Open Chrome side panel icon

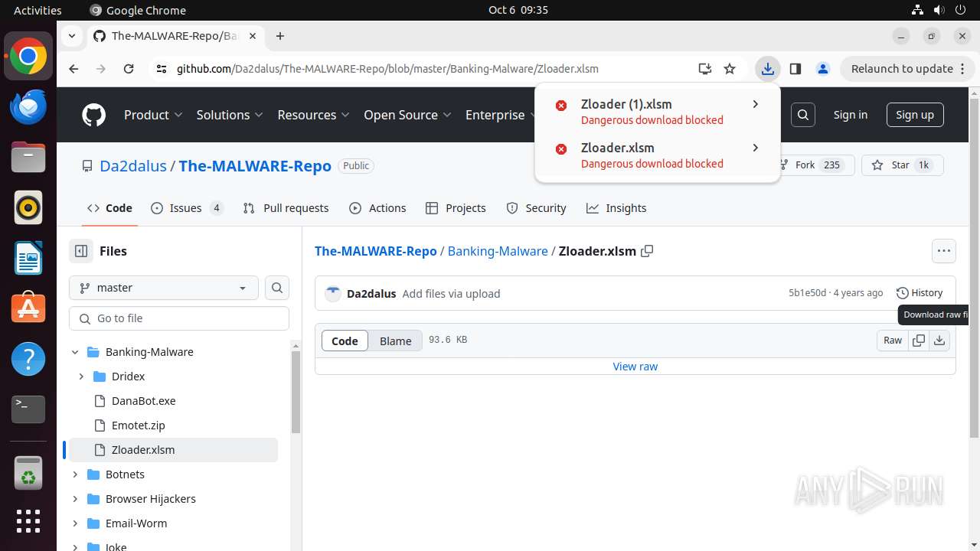(x=795, y=69)
